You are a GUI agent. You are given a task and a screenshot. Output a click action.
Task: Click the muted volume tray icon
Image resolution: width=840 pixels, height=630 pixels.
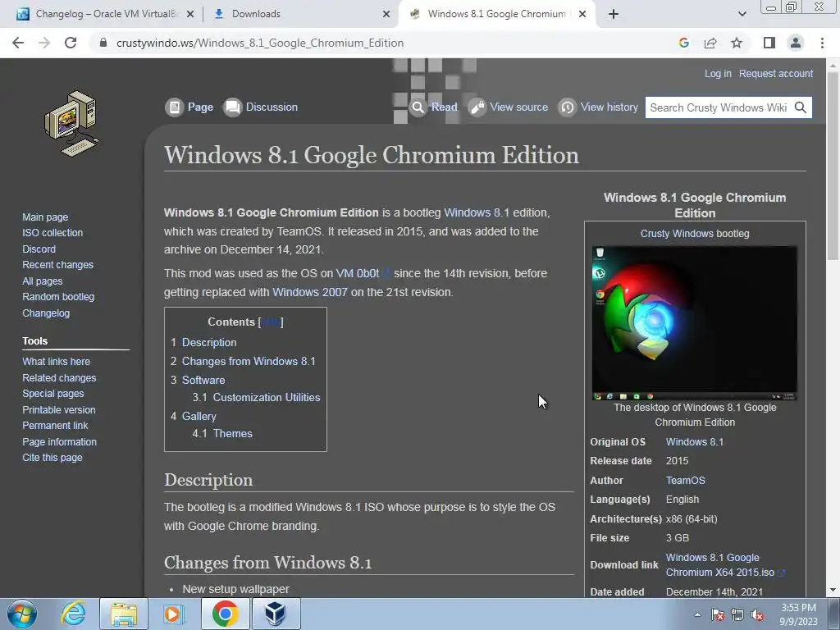point(757,615)
